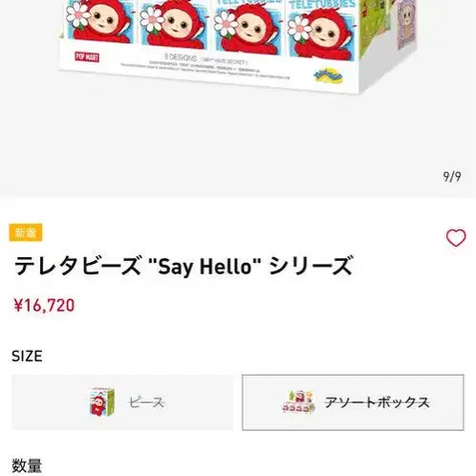
Task: Tap the purple character on box side
Action: coord(406,24)
